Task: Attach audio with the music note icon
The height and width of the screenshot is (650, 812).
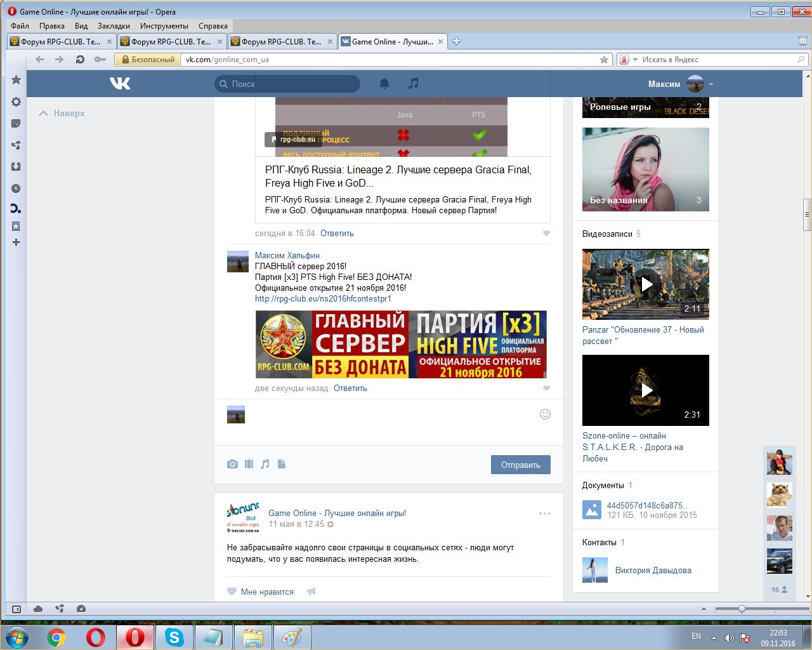Action: pyautogui.click(x=265, y=464)
